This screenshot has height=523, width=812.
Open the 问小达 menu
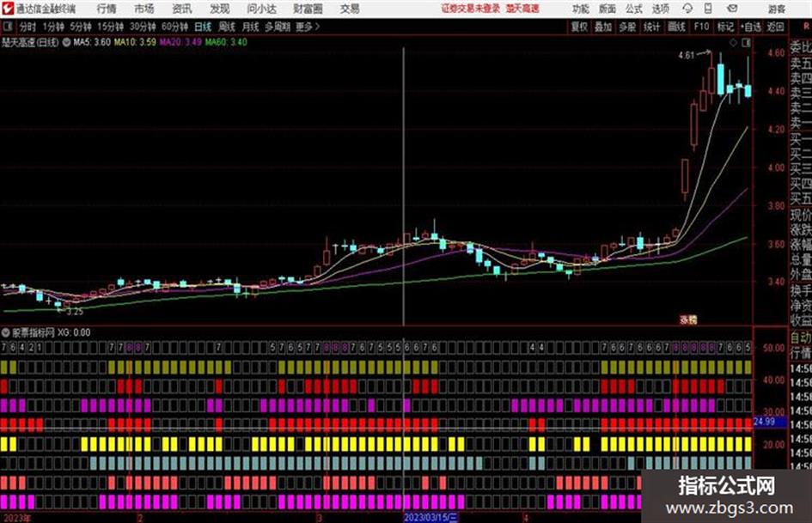261,9
